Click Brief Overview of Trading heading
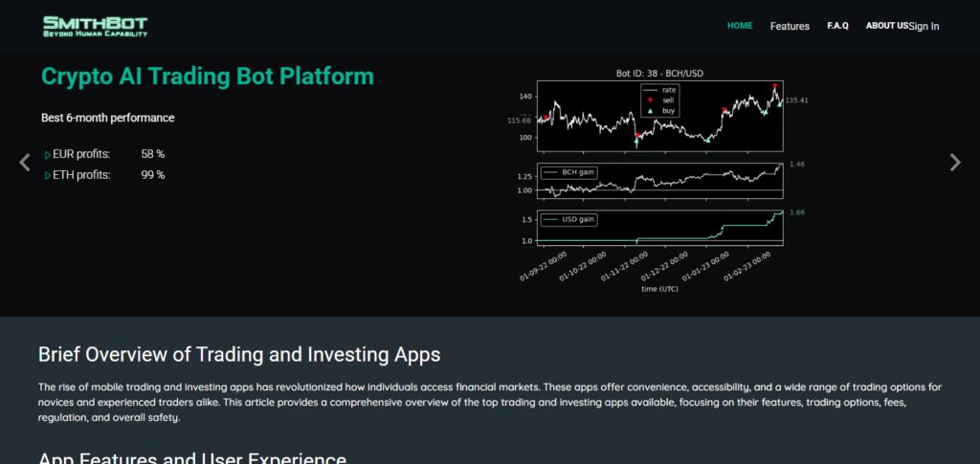 pyautogui.click(x=239, y=355)
